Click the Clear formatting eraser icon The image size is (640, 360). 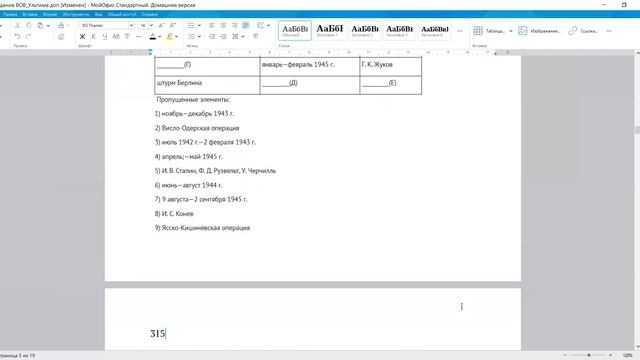pyautogui.click(x=61, y=37)
